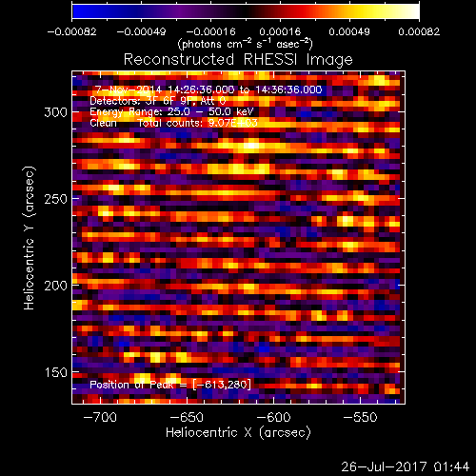Click the y-axis tick label 250
This screenshot has height=476, width=476.
[x=56, y=199]
